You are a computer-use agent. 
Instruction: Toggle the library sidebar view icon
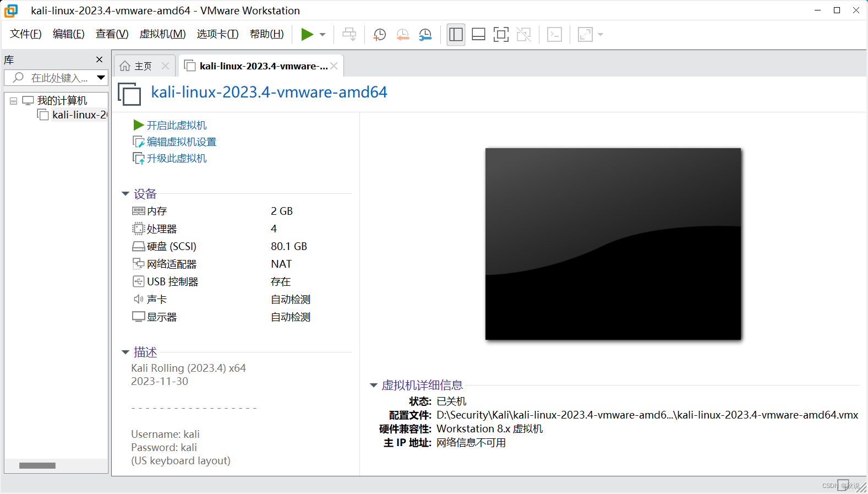456,35
